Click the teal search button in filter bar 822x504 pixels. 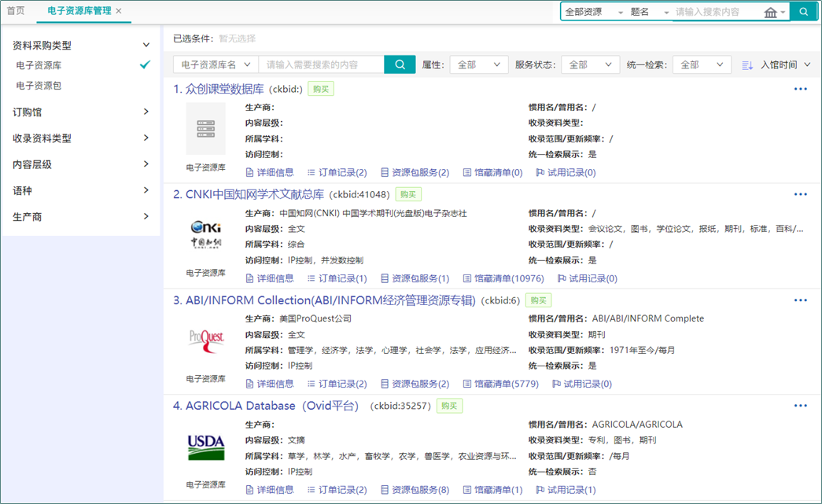(x=400, y=64)
